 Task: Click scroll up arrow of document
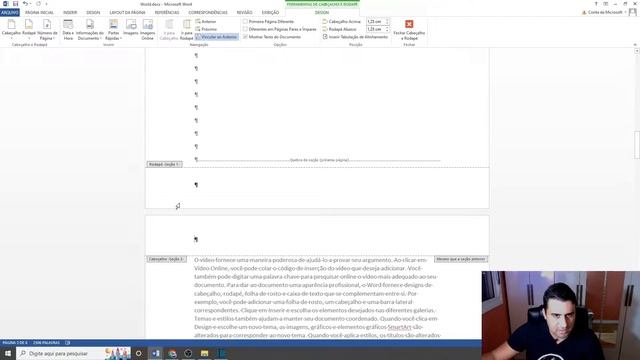point(637,51)
